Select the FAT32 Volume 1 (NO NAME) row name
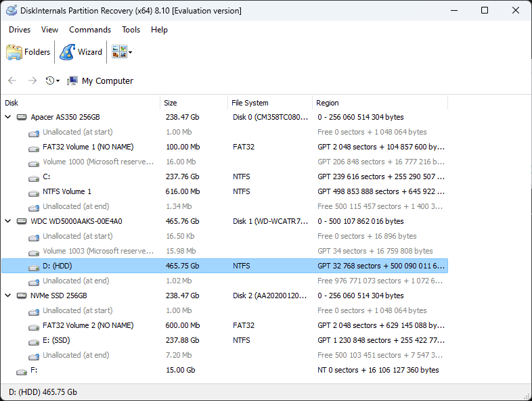 (88, 147)
